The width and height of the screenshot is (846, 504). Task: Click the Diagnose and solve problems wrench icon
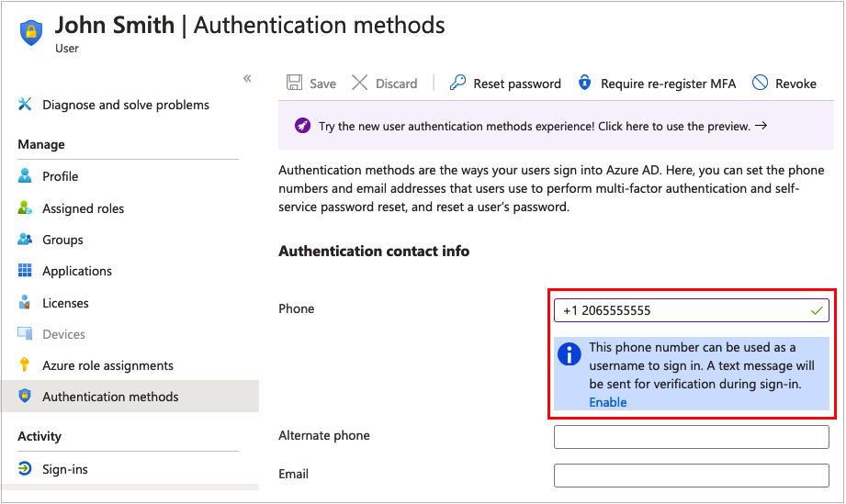pyautogui.click(x=25, y=105)
